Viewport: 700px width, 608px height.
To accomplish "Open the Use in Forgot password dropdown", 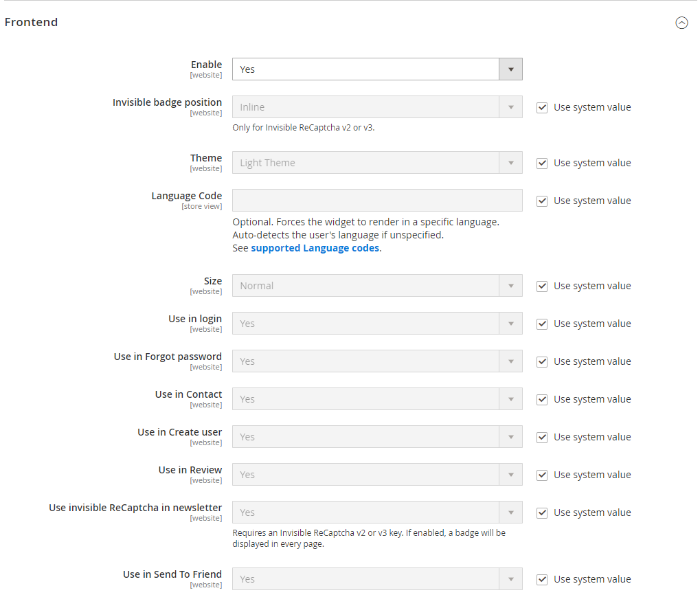I will point(377,361).
